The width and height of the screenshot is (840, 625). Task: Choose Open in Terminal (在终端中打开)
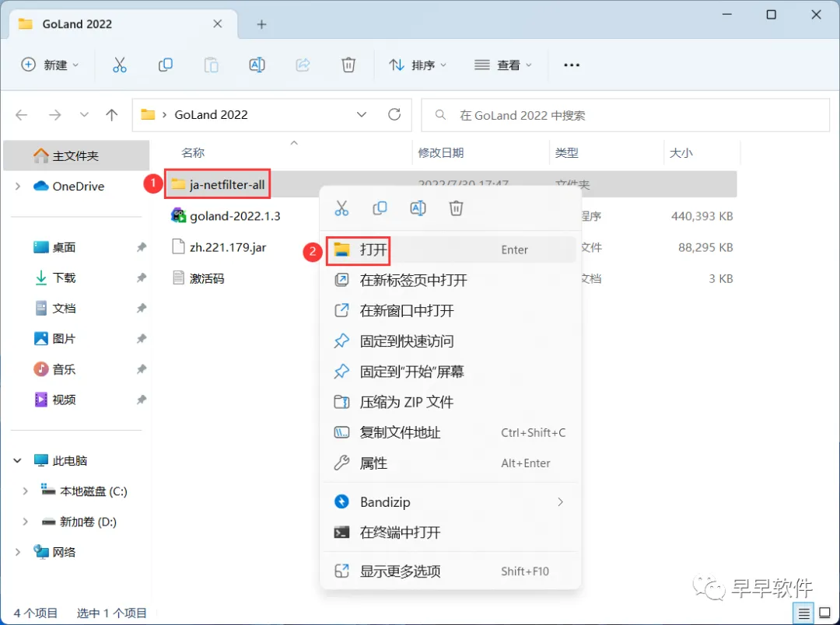tap(450, 532)
